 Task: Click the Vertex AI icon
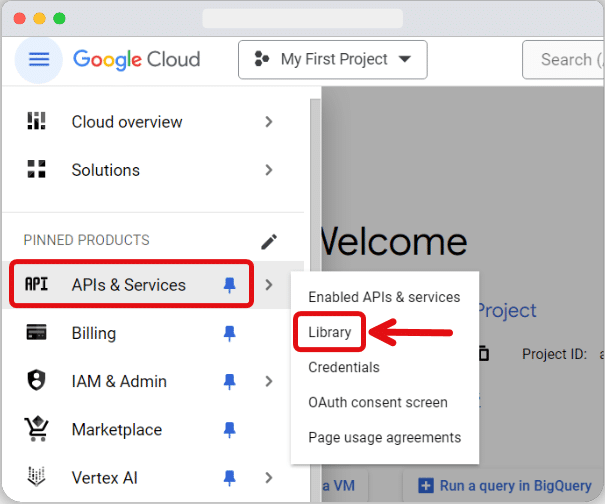pos(36,476)
